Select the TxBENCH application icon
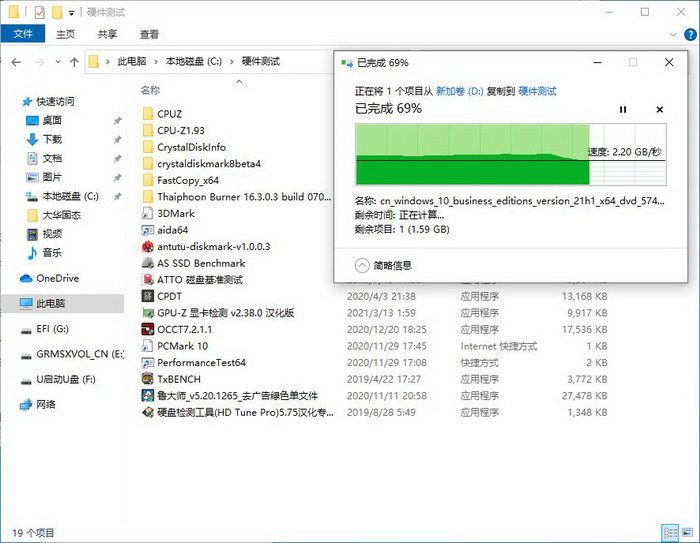The width and height of the screenshot is (700, 543). (147, 379)
